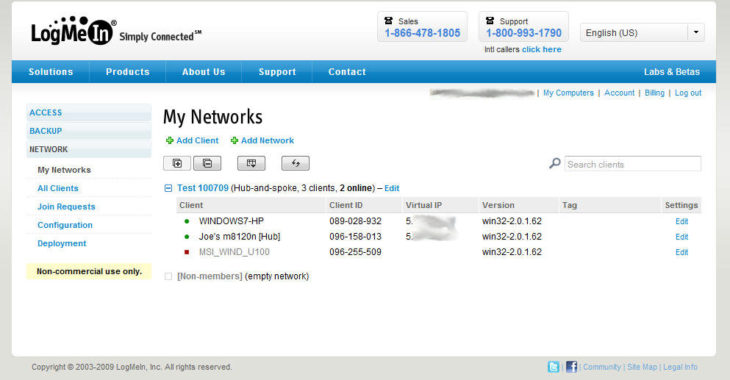Open the Twitter icon in footer
Screen dimensions: 730x380
[x=554, y=367]
